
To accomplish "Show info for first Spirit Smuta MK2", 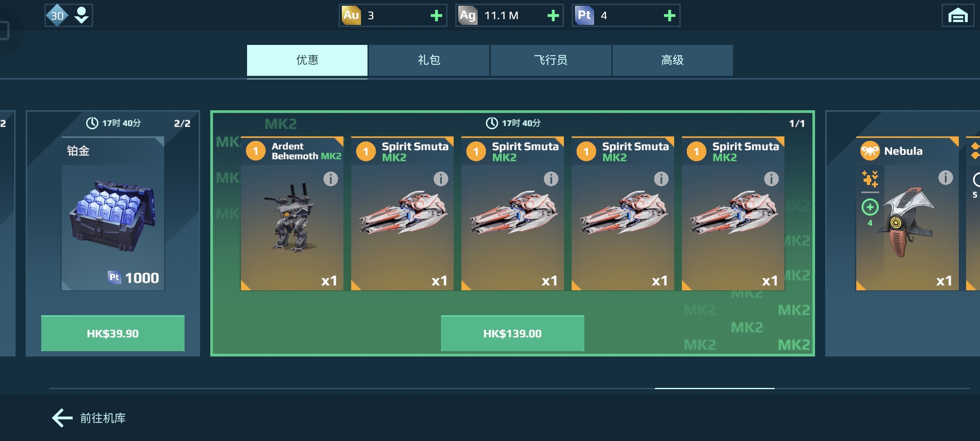I will [x=441, y=178].
